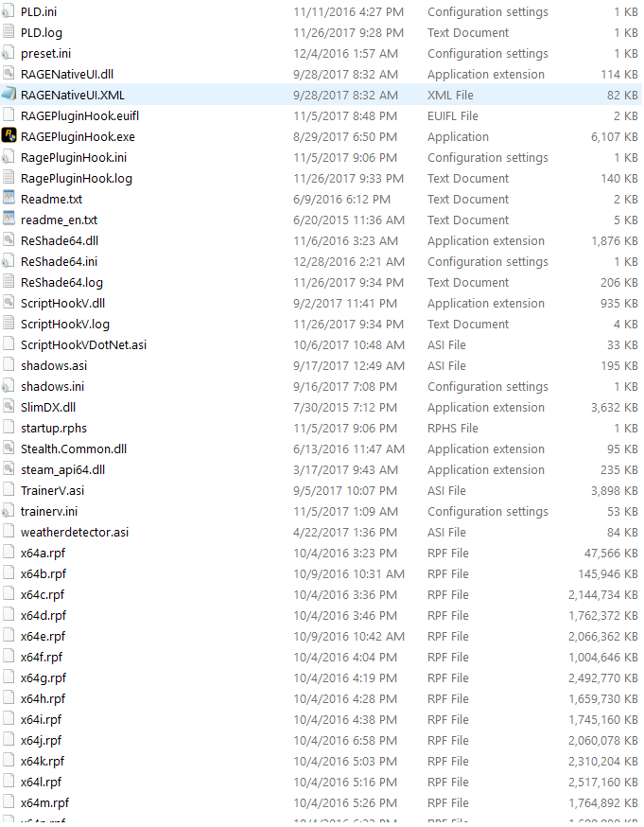
Task: Click the RagePluginHook.log file icon
Action: point(9,178)
